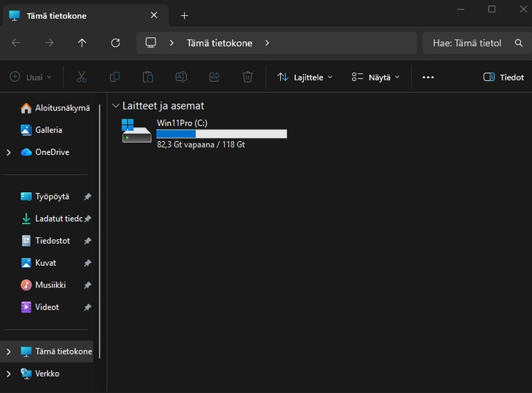This screenshot has height=393, width=532.
Task: Open the Lajittele sort dropdown
Action: coord(305,77)
